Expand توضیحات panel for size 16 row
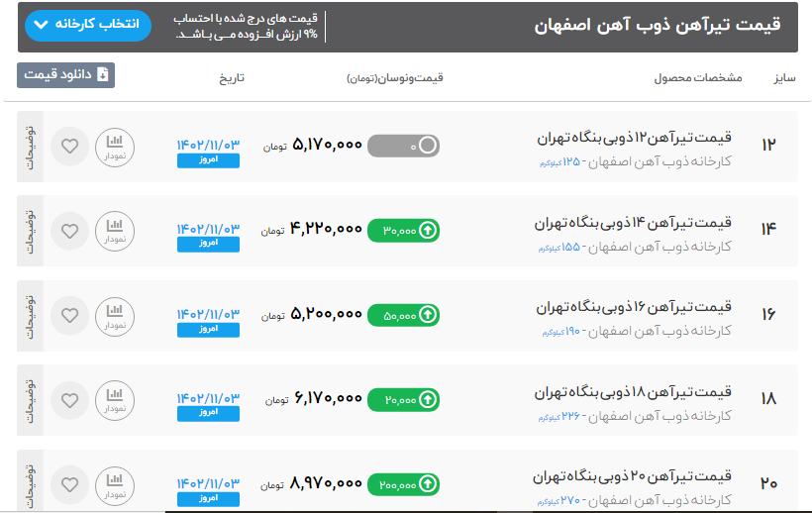The width and height of the screenshot is (812, 513). (30, 315)
